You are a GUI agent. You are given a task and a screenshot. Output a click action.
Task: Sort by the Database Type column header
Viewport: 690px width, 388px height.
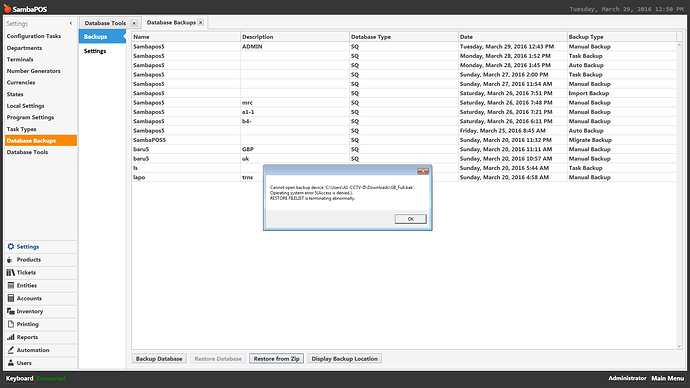[404, 37]
